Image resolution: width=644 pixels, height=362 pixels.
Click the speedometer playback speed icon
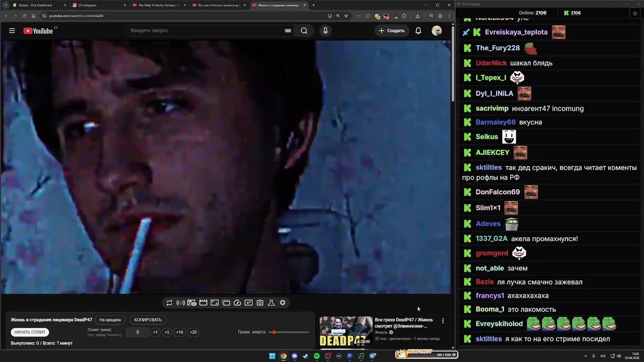coord(237,303)
